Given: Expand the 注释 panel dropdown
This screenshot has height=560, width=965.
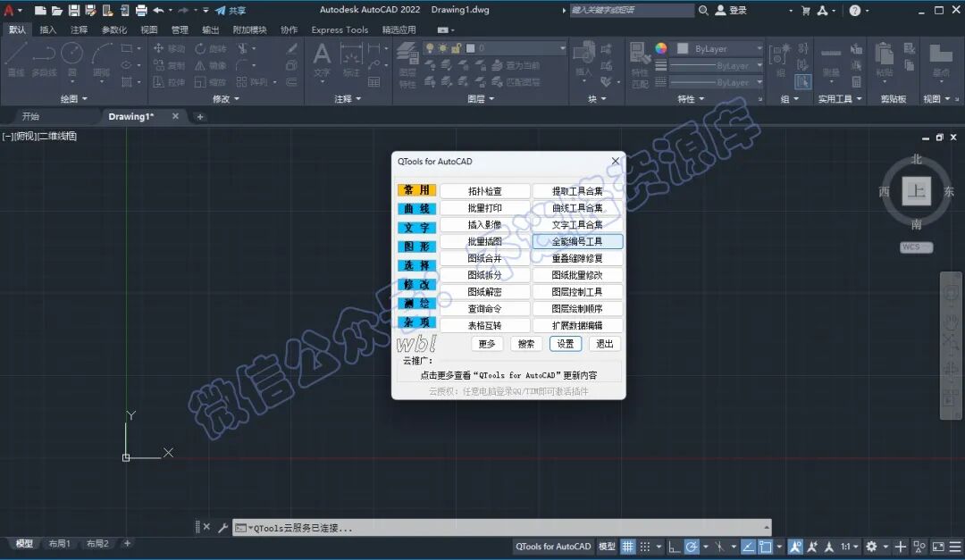Looking at the screenshot, I should pyautogui.click(x=348, y=98).
